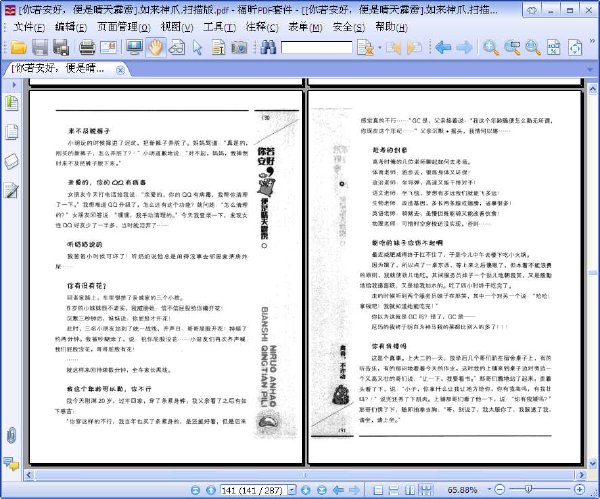The width and height of the screenshot is (600, 499).
Task: Select the Hand tool
Action: coord(155,47)
